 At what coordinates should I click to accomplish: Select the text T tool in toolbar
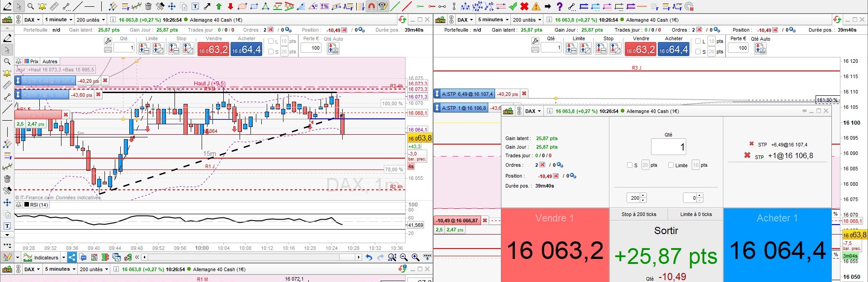pos(195,6)
